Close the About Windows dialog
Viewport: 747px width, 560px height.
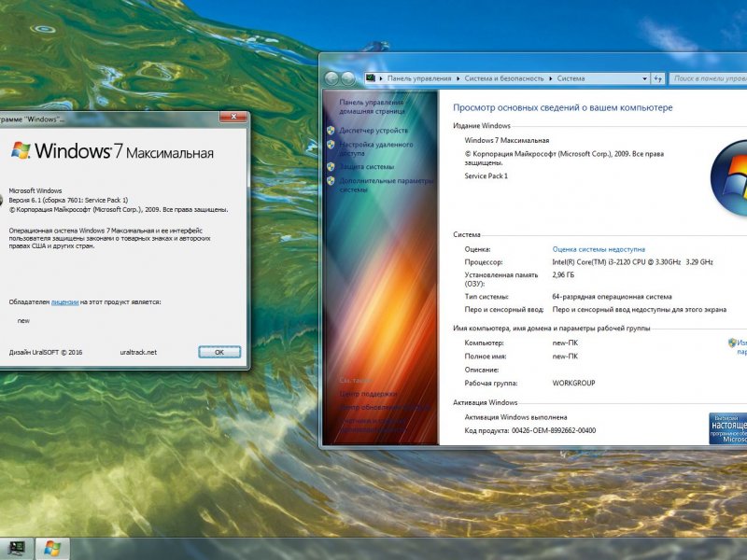point(233,117)
